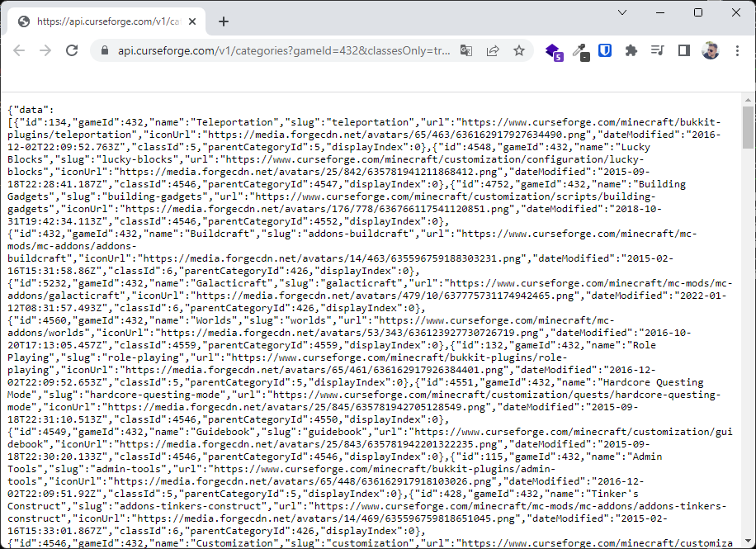Image resolution: width=756 pixels, height=549 pixels.
Task: Open the three-dot Chrome menu
Action: coord(737,50)
